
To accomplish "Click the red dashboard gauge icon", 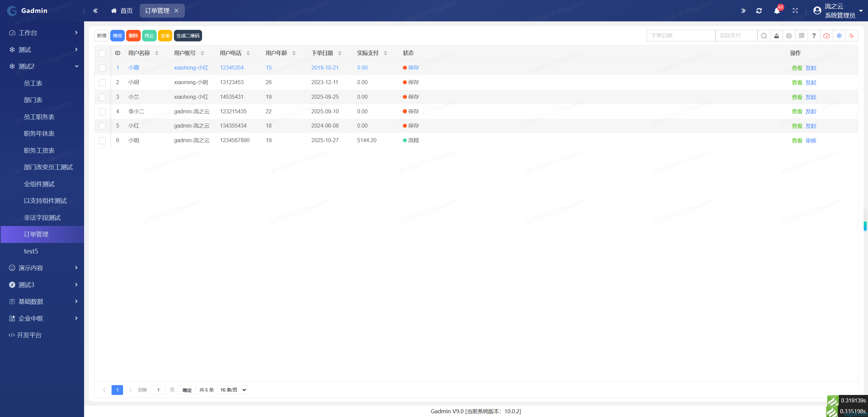I will (827, 36).
